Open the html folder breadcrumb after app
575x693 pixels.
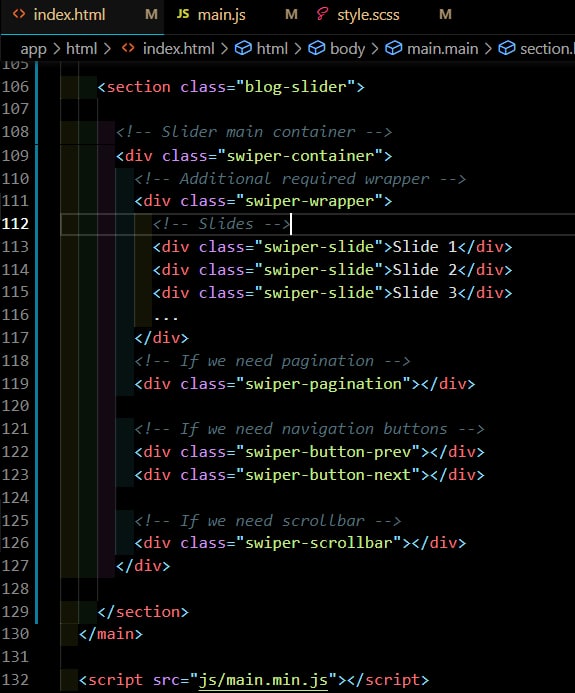click(x=81, y=49)
